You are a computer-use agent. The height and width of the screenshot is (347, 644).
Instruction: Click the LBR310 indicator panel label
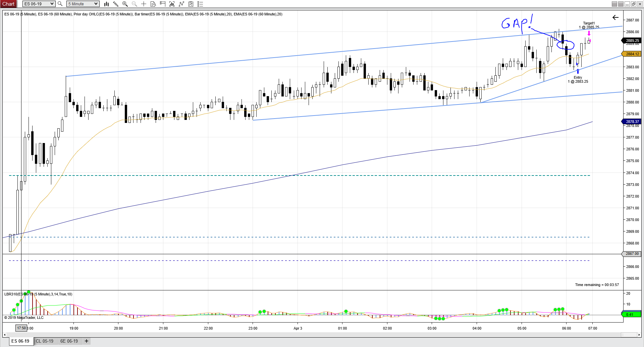tap(38, 294)
